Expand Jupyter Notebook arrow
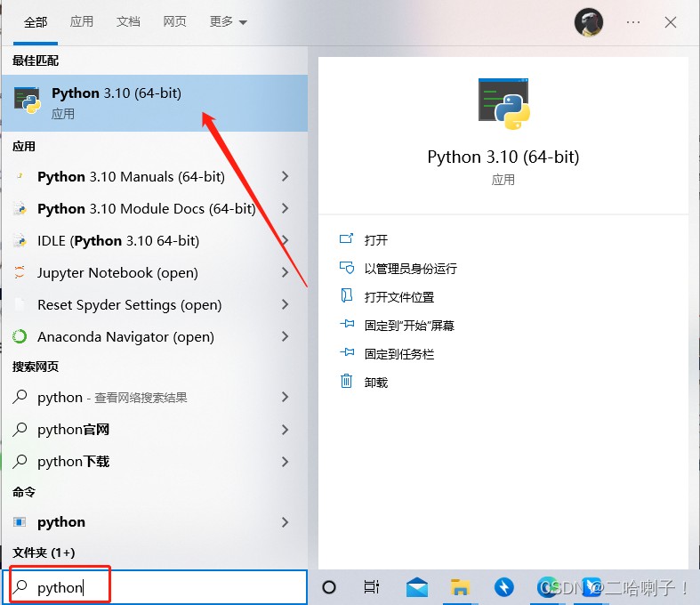 (x=286, y=272)
